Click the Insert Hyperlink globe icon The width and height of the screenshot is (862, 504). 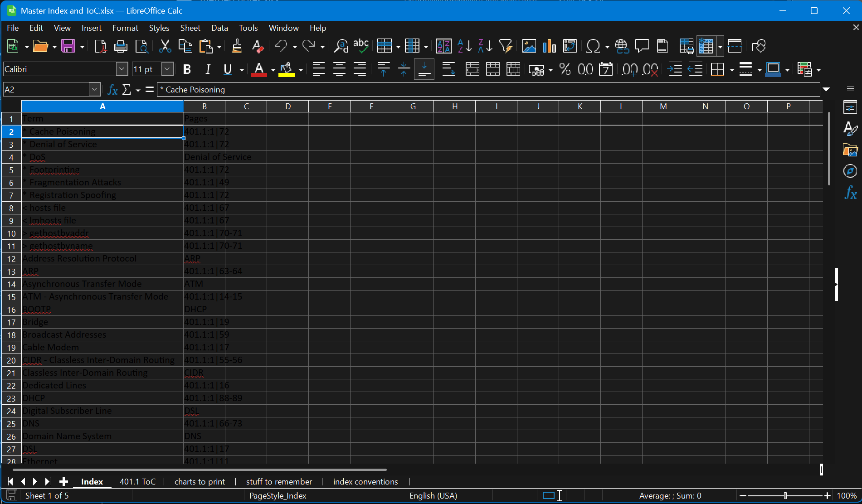tap(621, 46)
